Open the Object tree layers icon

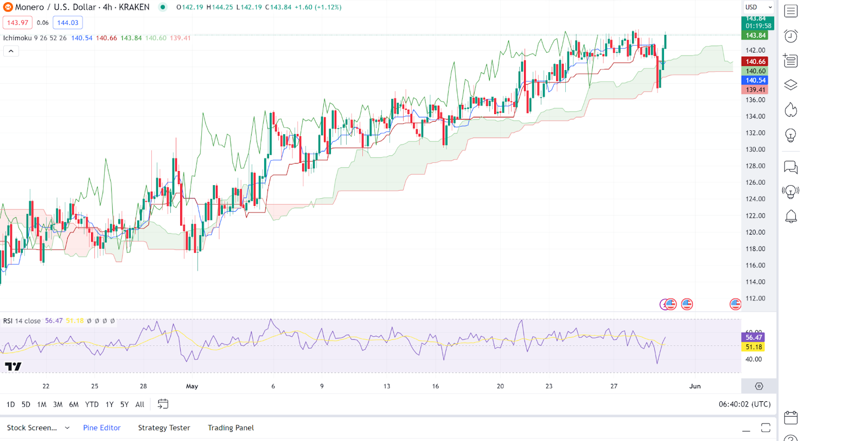point(791,85)
